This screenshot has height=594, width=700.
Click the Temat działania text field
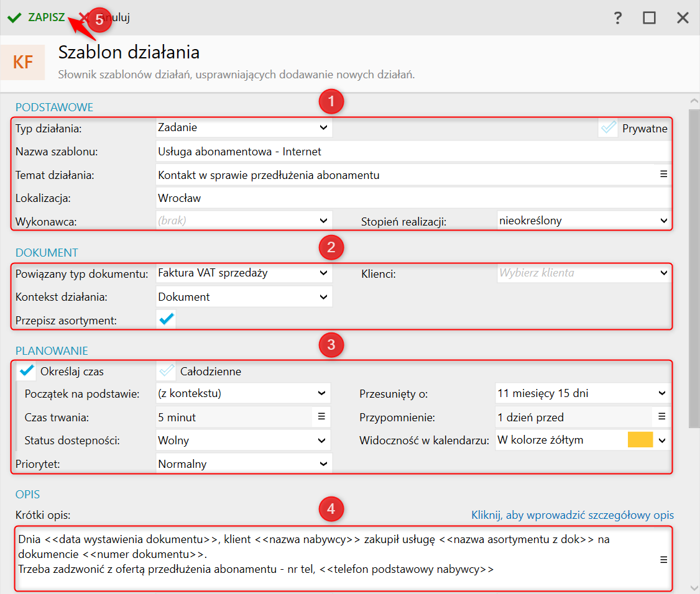(x=406, y=175)
